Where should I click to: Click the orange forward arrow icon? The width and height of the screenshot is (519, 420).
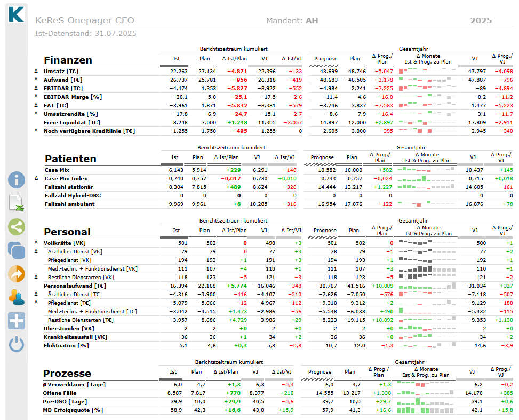[16, 274]
